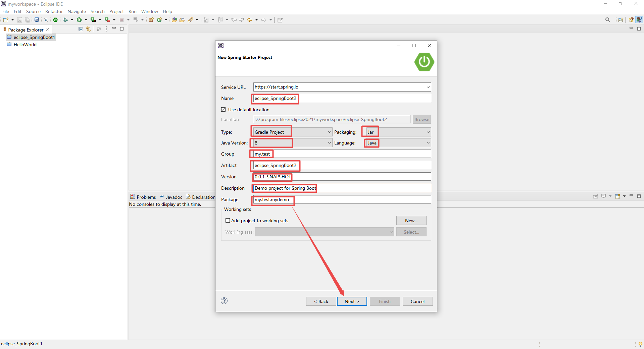644x349 pixels.
Task: Click the magnifier Quick Access search icon
Action: [608, 20]
